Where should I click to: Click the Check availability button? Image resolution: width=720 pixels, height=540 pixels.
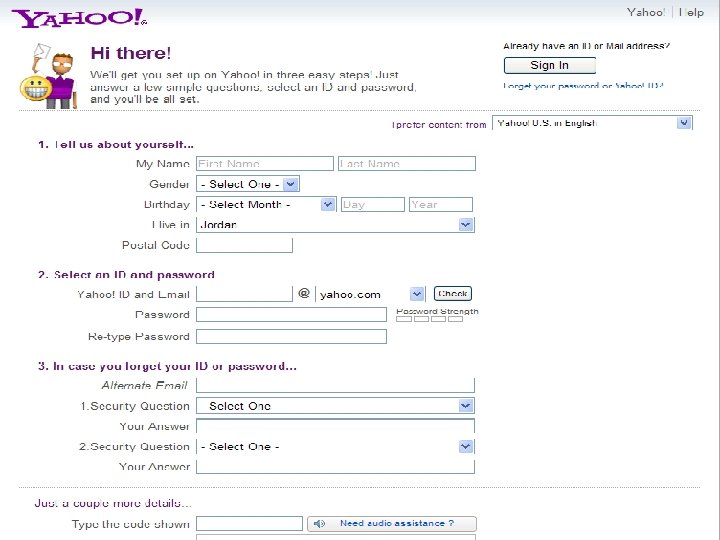point(453,293)
